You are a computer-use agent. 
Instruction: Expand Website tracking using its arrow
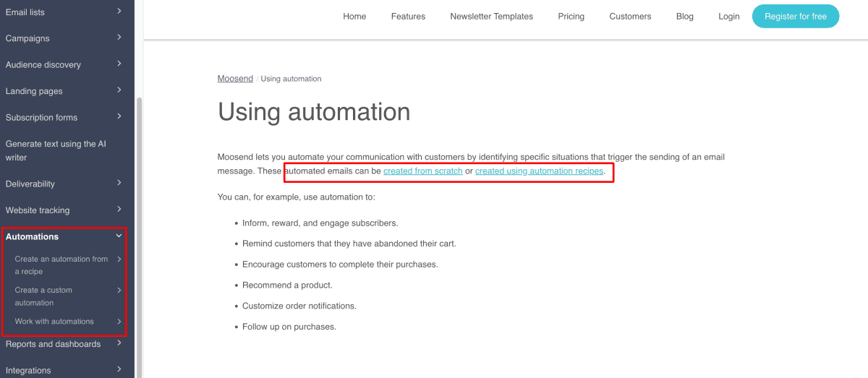[119, 210]
